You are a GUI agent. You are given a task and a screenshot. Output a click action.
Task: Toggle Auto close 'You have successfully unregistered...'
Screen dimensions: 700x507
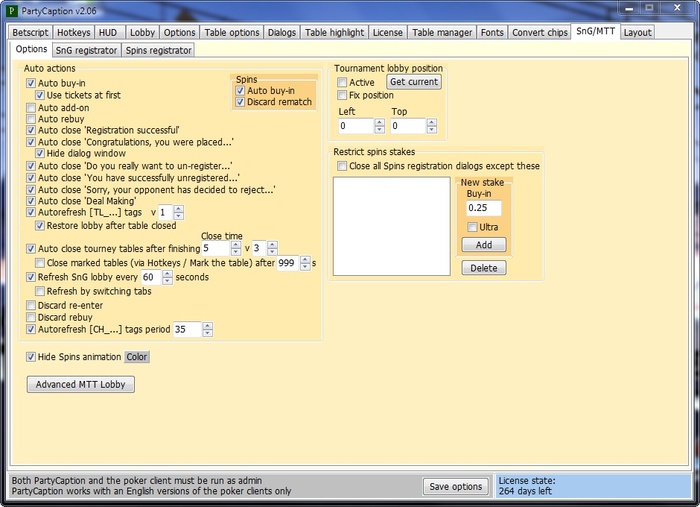coord(31,178)
